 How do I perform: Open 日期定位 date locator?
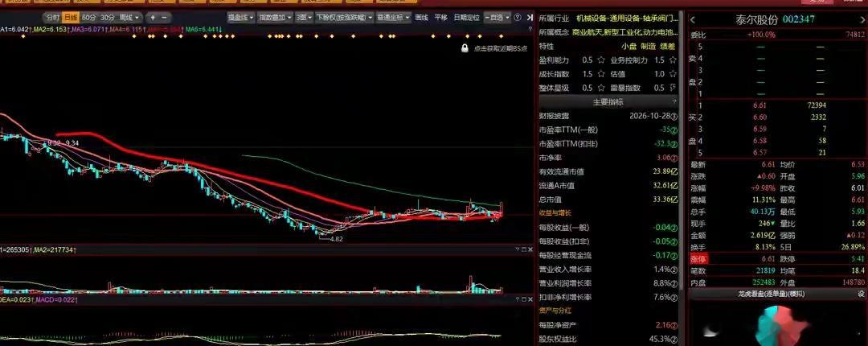(x=467, y=18)
